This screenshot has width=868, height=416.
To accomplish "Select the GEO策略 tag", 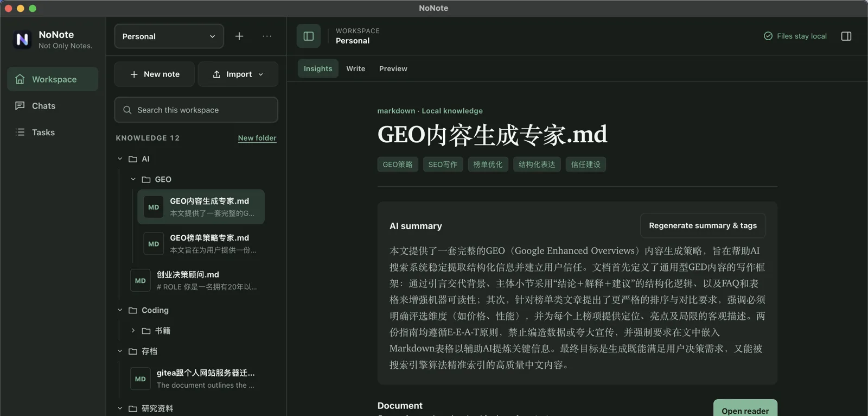I will (x=398, y=165).
